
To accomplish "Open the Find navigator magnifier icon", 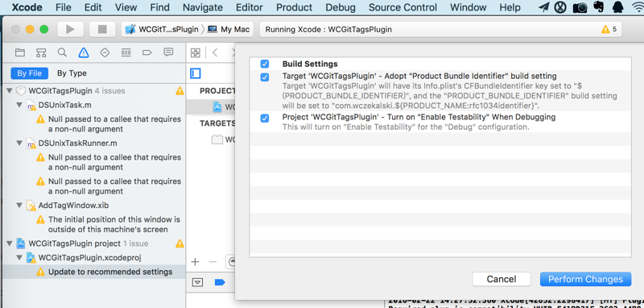I will pyautogui.click(x=62, y=52).
